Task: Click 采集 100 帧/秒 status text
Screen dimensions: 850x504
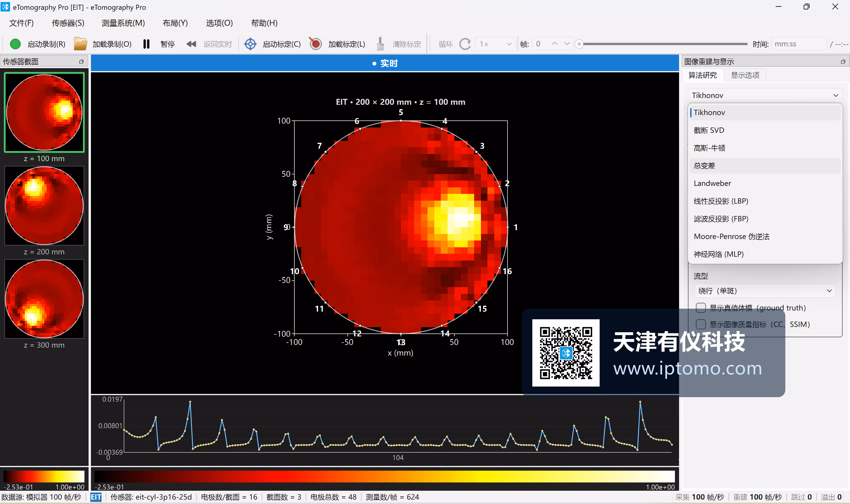Action: point(699,497)
